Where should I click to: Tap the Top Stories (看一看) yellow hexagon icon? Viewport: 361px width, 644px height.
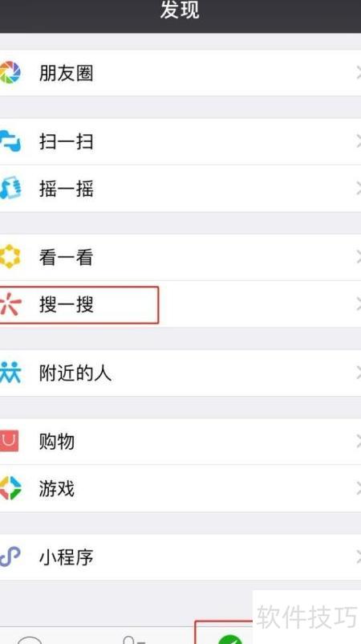coord(10,257)
